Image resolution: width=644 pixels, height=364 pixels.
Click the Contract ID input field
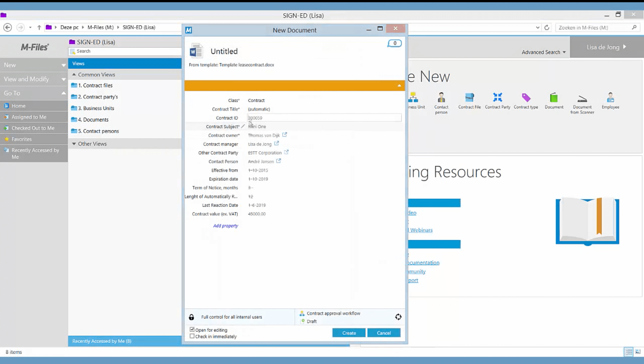(324, 118)
